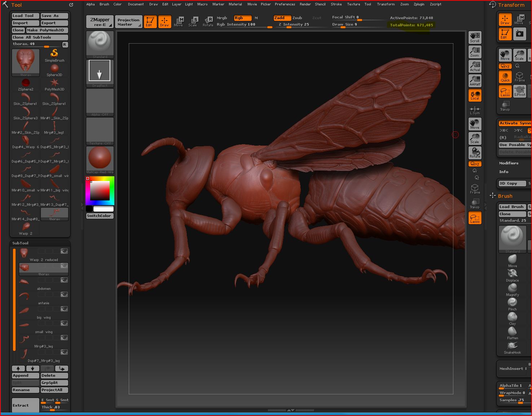Expand the Modifiers section

[509, 163]
